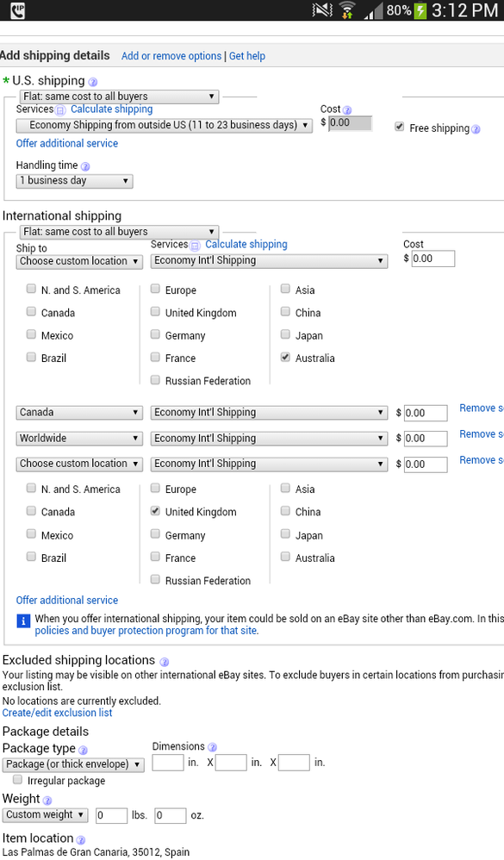Image resolution: width=504 pixels, height=860 pixels.
Task: Uncheck the Free shipping checkbox
Action: point(399,128)
